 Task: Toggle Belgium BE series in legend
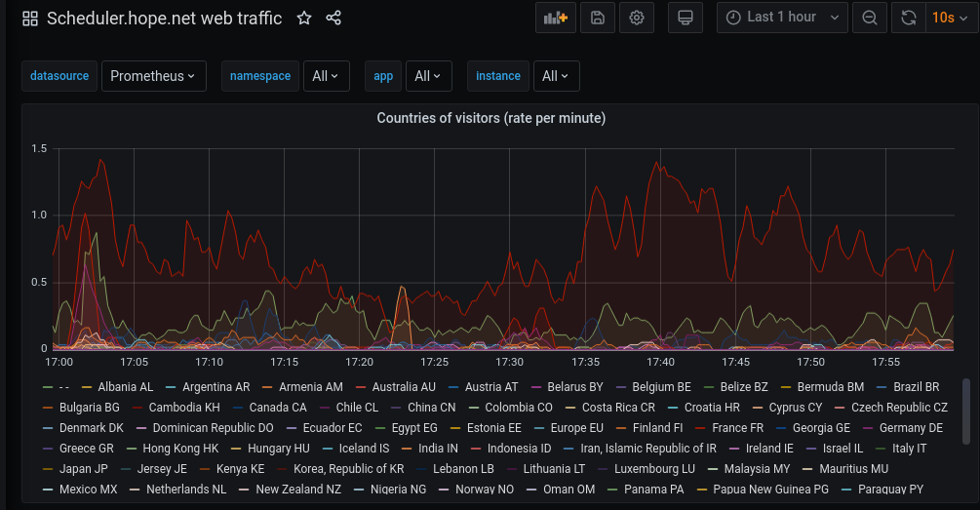click(661, 387)
